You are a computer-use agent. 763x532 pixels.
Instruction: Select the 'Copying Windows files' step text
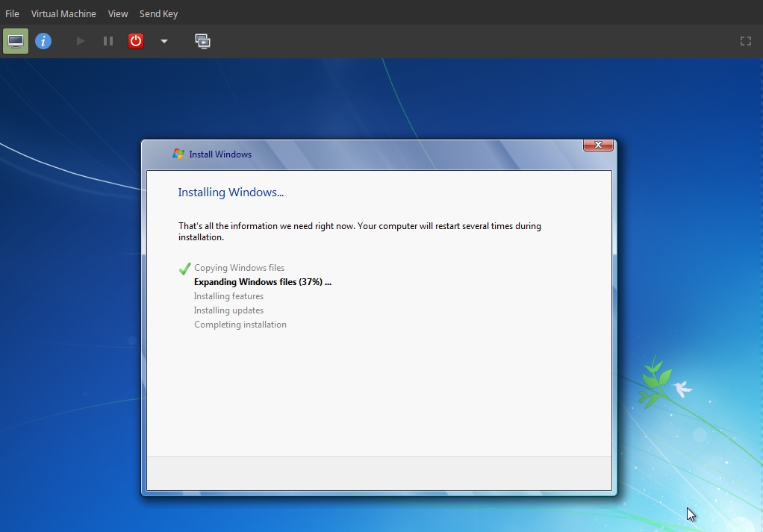[240, 268]
